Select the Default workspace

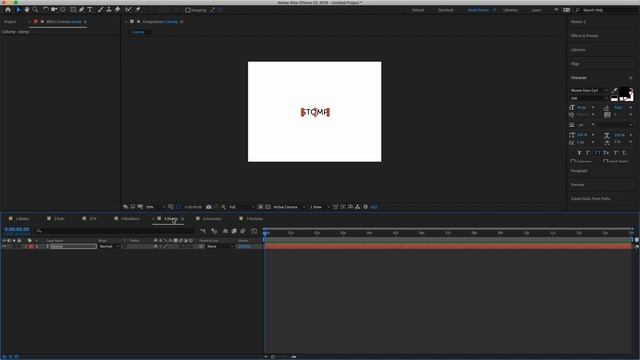click(x=418, y=10)
